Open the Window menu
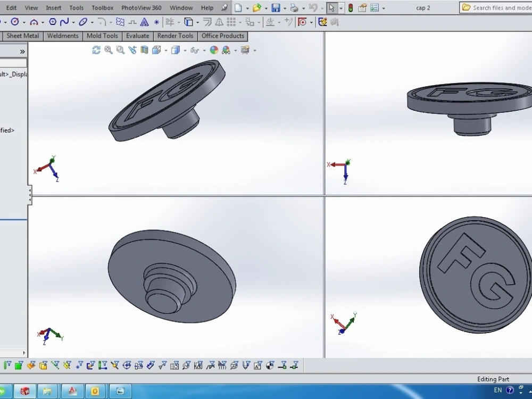This screenshot has width=532, height=399. click(x=181, y=8)
